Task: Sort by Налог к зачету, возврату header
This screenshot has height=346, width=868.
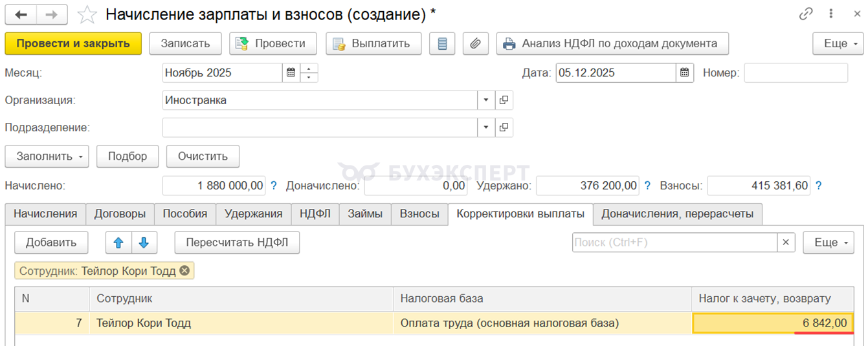Action: [x=773, y=299]
